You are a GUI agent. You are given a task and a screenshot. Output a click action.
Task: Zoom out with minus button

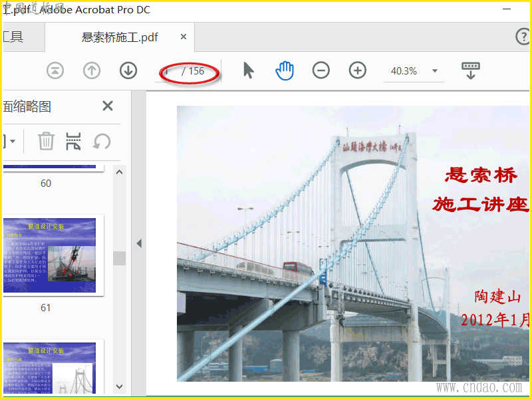(321, 70)
